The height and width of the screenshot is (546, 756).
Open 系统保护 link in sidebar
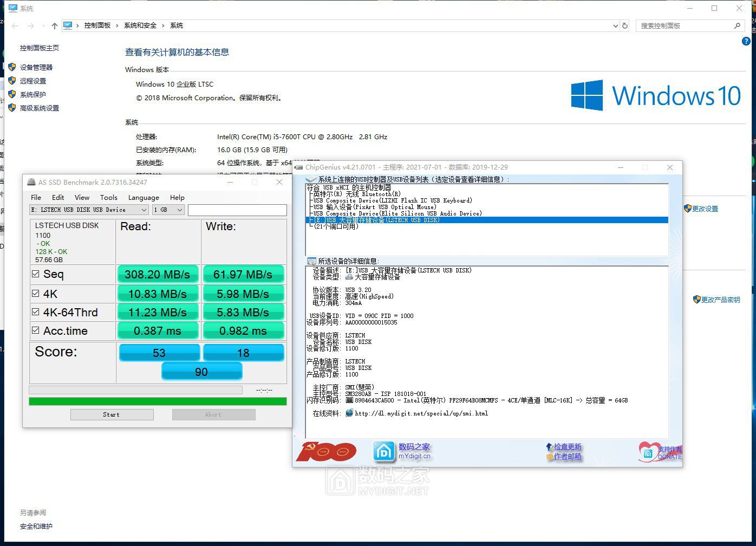click(33, 94)
